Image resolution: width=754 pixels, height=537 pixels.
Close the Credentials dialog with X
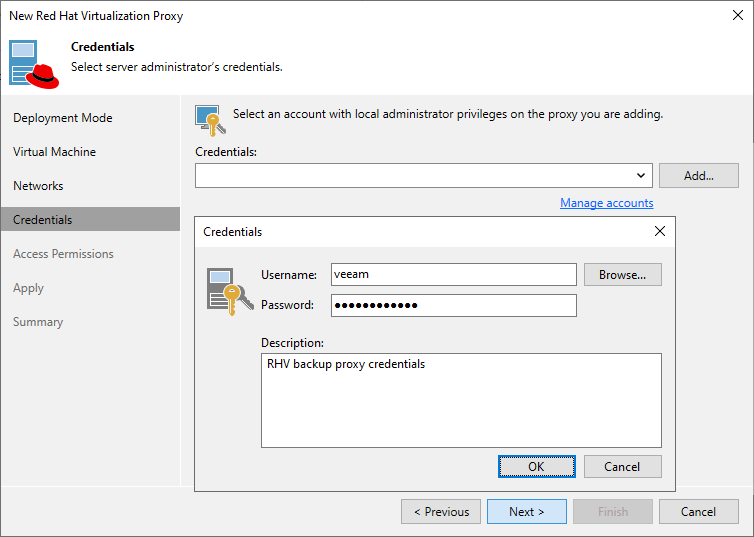[x=659, y=231]
